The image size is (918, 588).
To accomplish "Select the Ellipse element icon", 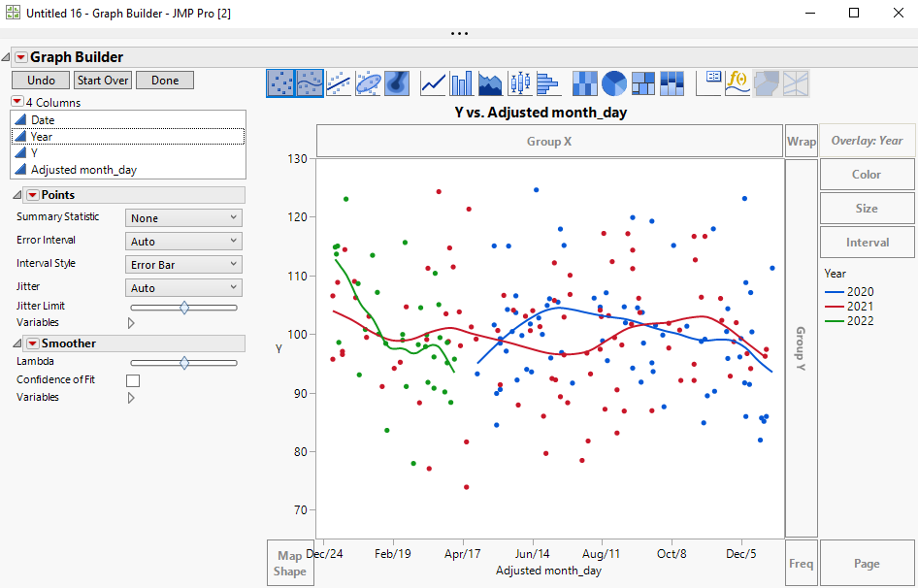I will 368,83.
